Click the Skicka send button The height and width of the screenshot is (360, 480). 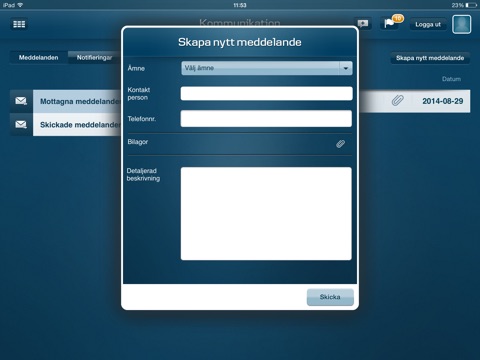330,297
